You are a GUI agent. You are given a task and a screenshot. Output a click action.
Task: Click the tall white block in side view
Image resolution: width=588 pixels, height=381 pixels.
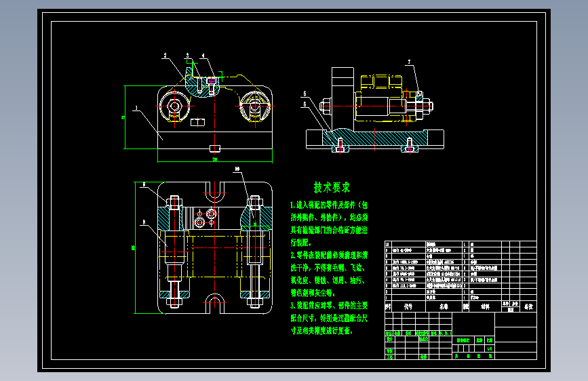[x=342, y=98]
